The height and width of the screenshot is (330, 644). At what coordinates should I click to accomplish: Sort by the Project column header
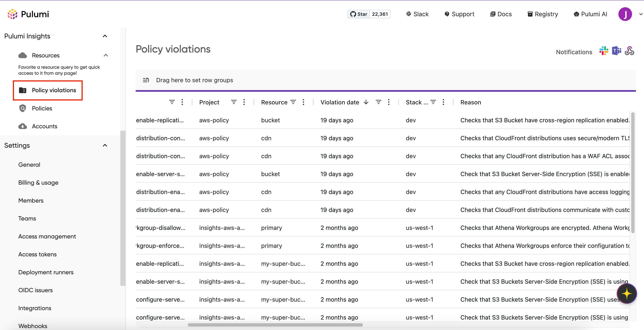[209, 102]
